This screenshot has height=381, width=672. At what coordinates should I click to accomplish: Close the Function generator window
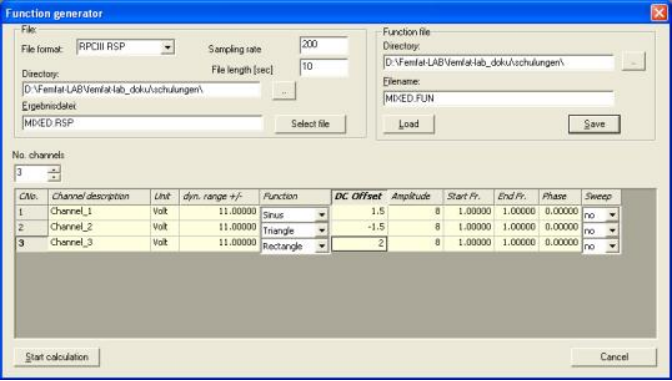[x=659, y=13]
